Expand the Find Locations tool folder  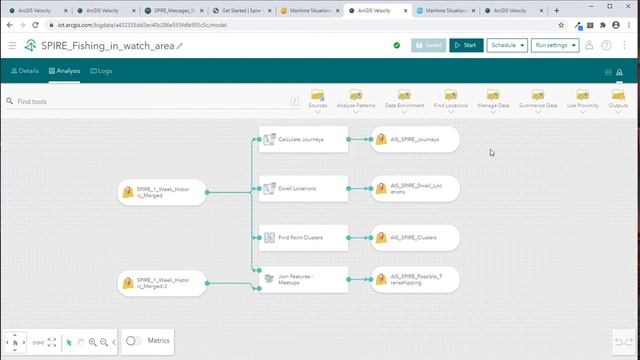pos(451,100)
